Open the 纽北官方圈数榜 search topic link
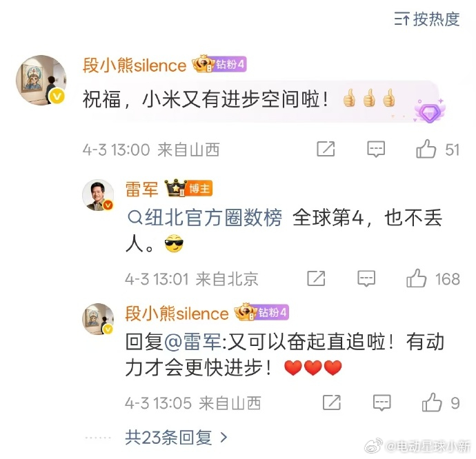476x459 pixels. point(205,218)
